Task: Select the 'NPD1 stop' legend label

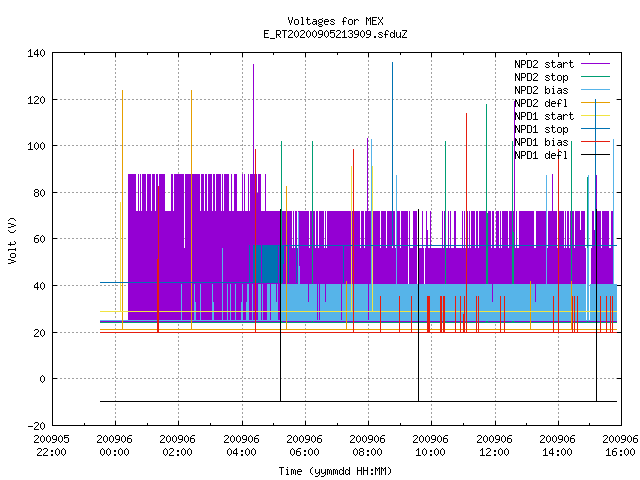Action: pos(541,129)
